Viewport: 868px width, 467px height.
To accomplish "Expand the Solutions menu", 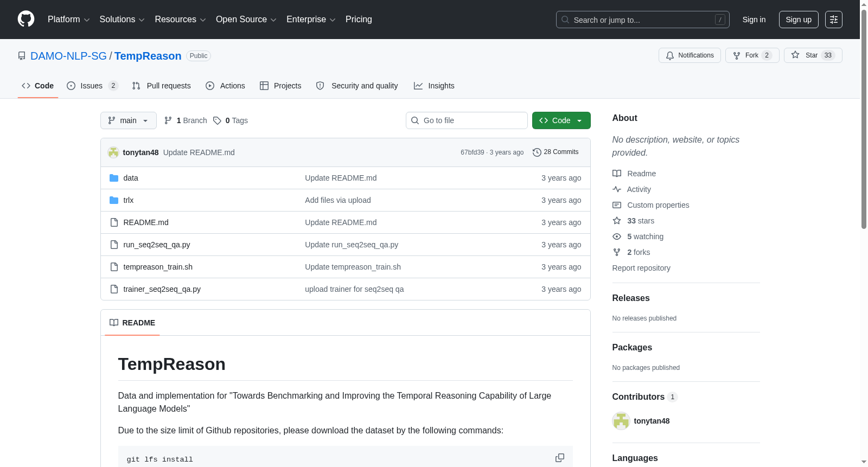I will (122, 20).
